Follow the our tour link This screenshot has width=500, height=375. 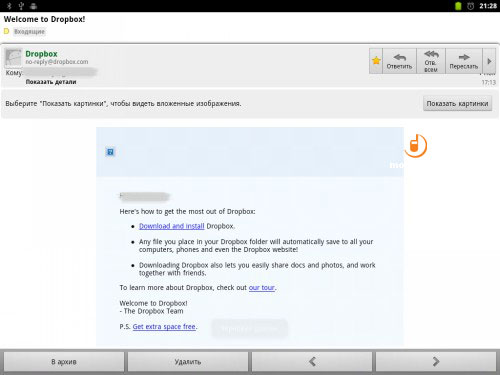(x=262, y=287)
